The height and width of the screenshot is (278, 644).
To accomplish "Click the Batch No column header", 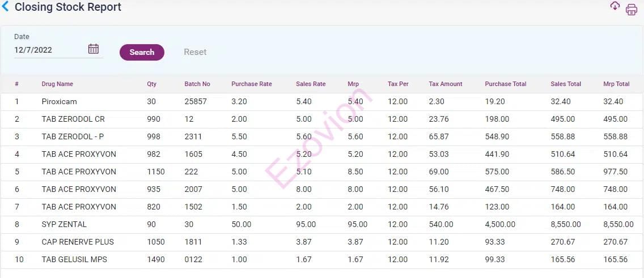I will tap(197, 84).
